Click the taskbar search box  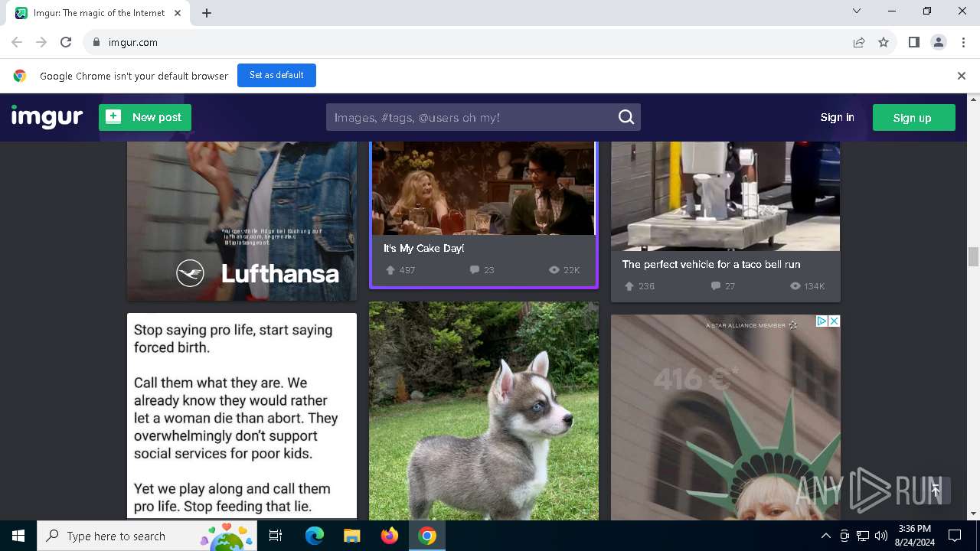tap(147, 536)
